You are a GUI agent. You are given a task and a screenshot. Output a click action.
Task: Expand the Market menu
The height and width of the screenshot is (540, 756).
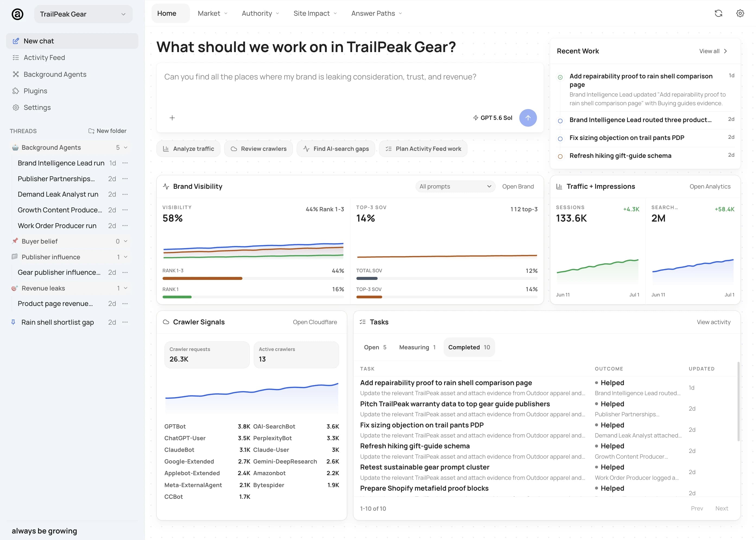point(213,13)
